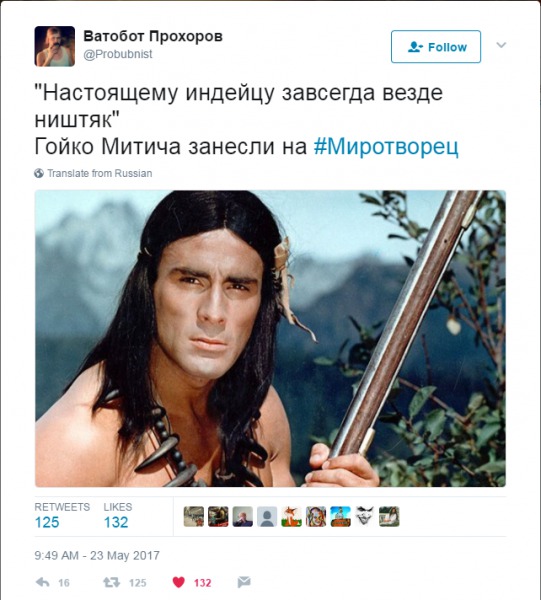Click Translate from Russian

point(99,173)
